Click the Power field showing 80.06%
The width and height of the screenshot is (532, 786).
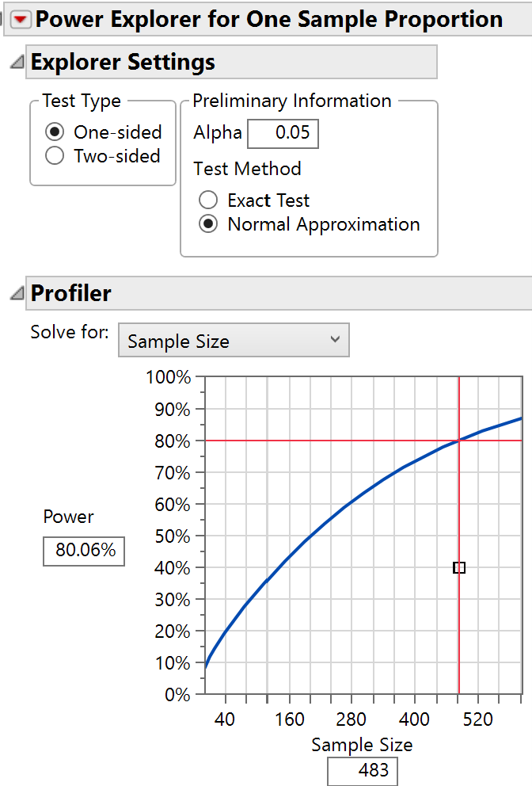pyautogui.click(x=83, y=551)
